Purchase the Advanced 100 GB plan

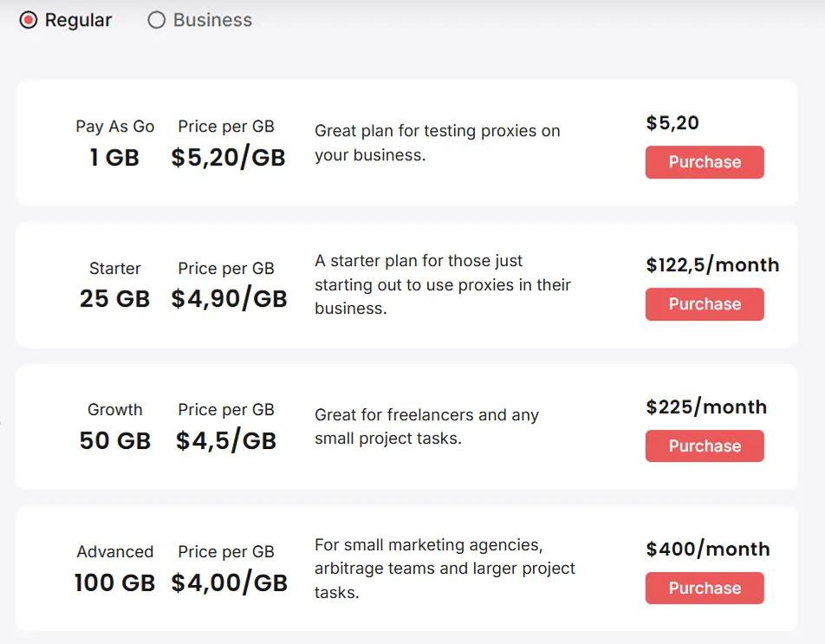tap(704, 588)
